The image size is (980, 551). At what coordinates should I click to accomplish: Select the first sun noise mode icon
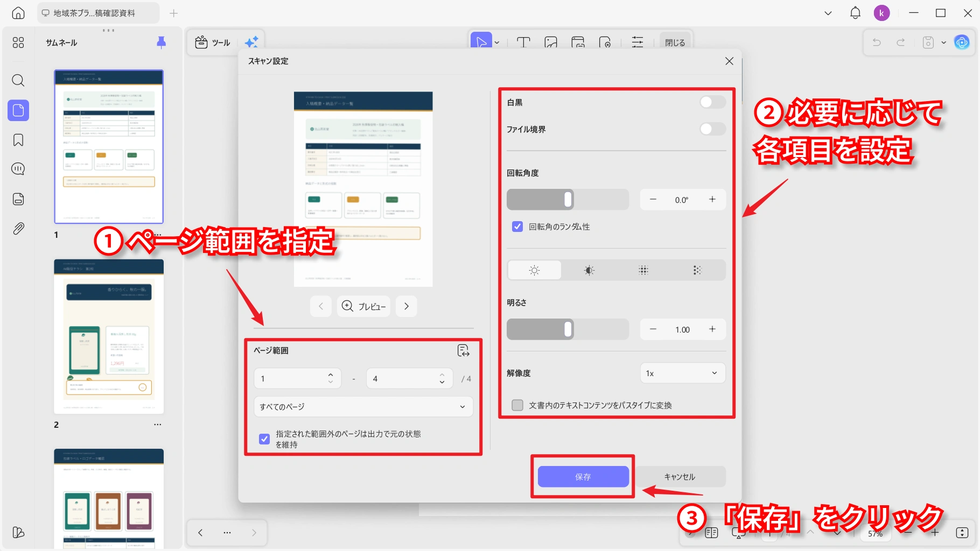535,270
